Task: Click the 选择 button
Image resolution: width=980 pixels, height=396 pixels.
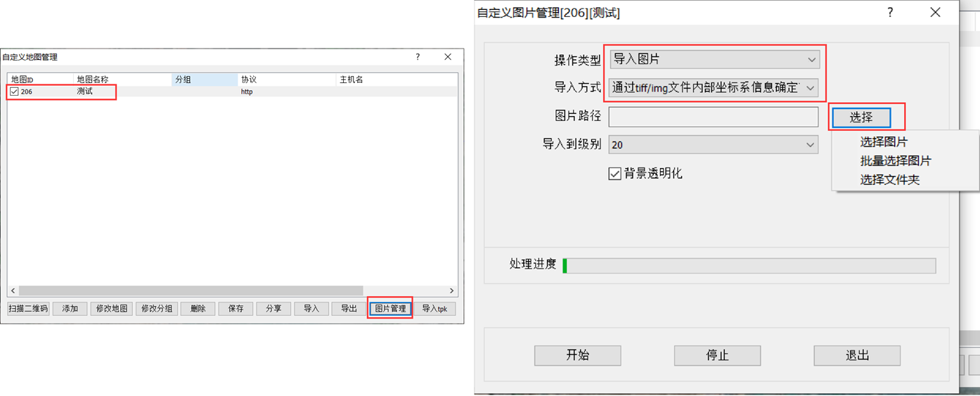Action: (861, 117)
